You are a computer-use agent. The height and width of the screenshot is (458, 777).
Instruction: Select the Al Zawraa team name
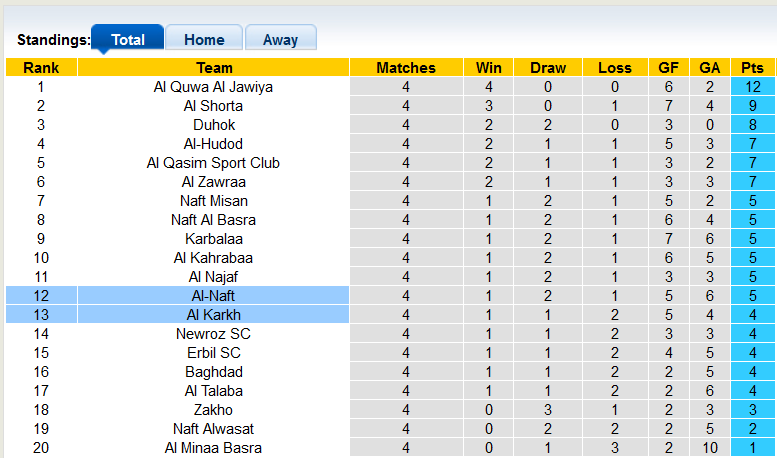(213, 182)
